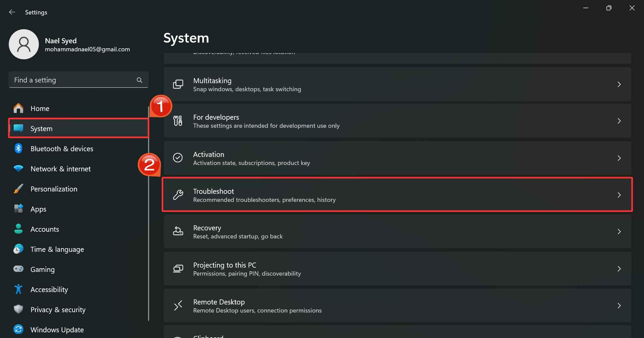The image size is (644, 338).
Task: Select the Apps sidebar icon
Action: tap(18, 209)
